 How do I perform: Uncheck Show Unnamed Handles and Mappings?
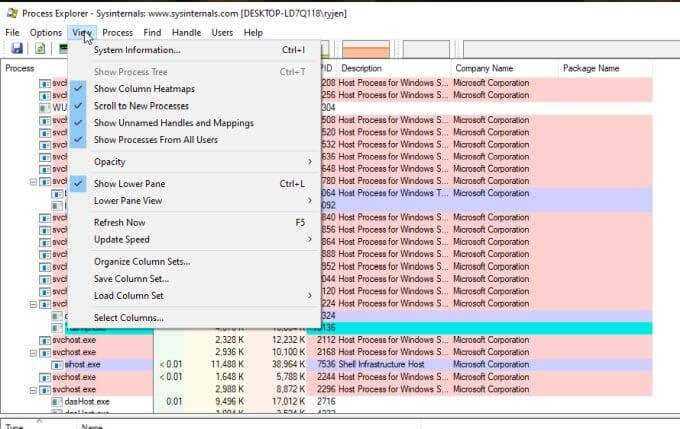pos(173,123)
